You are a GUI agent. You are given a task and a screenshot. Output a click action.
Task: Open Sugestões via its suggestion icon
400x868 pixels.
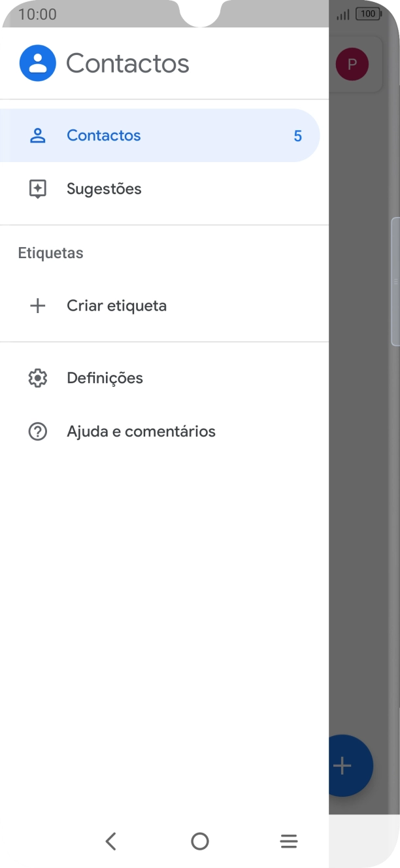point(38,188)
